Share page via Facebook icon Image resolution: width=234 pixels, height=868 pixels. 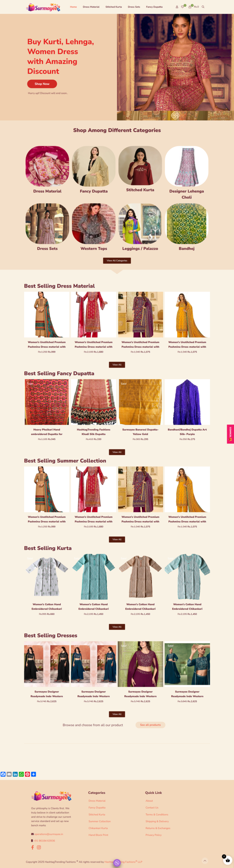click(3, 774)
